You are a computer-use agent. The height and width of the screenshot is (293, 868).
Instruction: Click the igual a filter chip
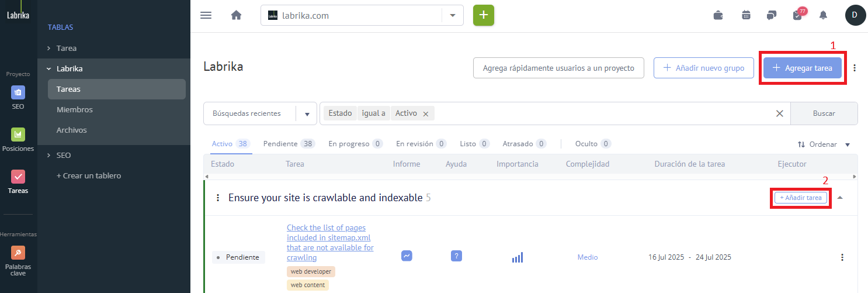374,113
